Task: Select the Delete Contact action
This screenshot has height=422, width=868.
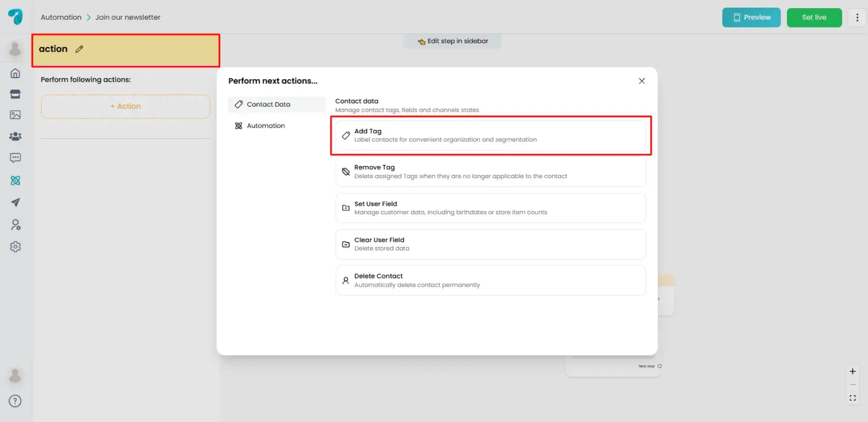Action: tap(490, 280)
